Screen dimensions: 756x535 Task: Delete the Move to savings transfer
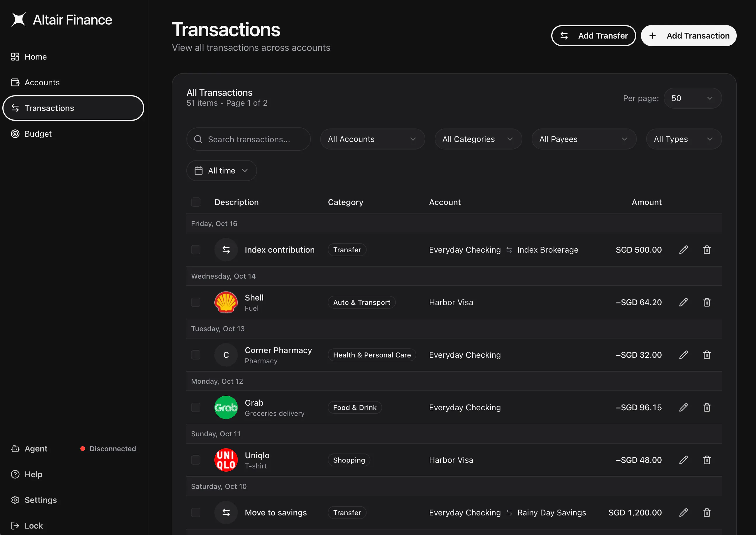click(707, 513)
